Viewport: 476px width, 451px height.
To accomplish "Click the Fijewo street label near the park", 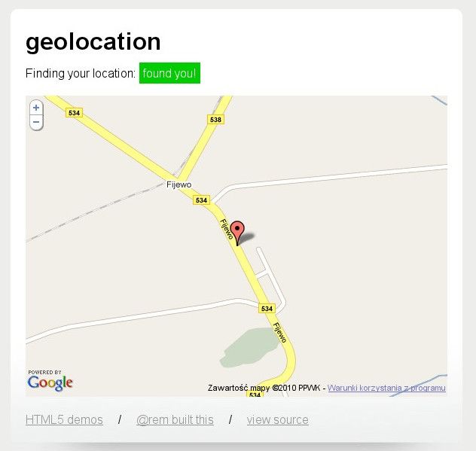I will tap(280, 333).
